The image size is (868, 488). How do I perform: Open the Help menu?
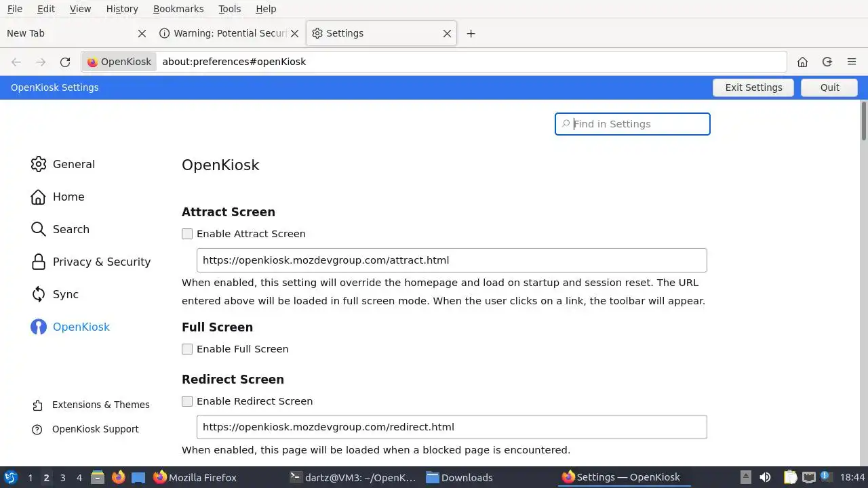pyautogui.click(x=266, y=9)
